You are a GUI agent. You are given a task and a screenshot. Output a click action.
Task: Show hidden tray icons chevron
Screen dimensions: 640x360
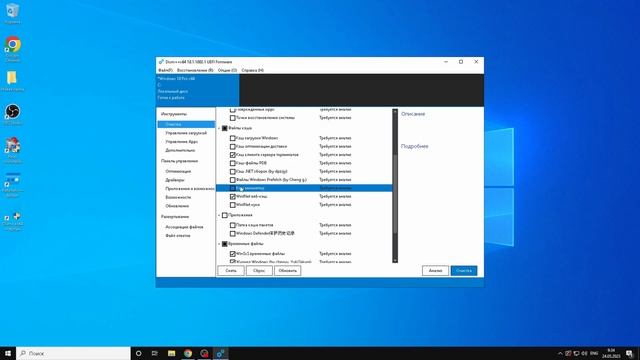point(560,353)
